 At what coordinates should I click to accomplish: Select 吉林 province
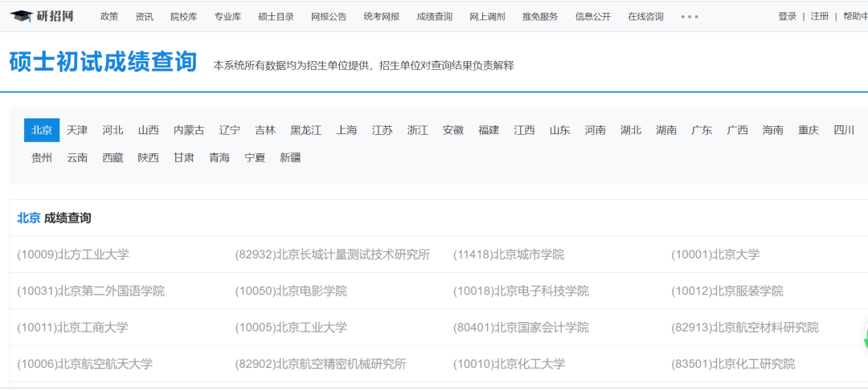(x=265, y=131)
